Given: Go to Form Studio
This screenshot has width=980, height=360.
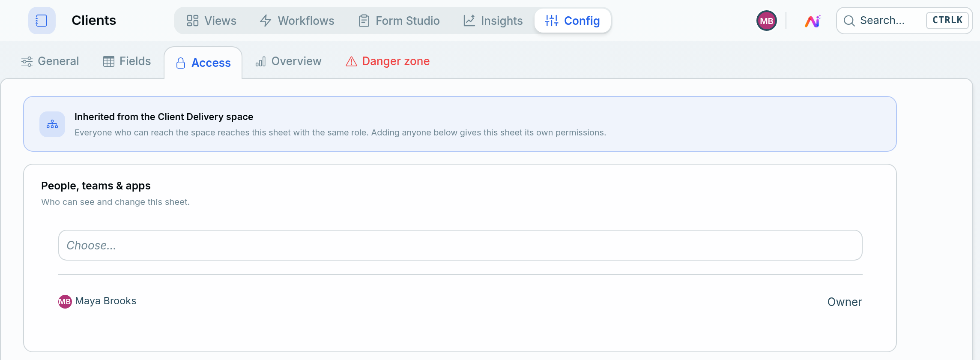Looking at the screenshot, I should 399,21.
